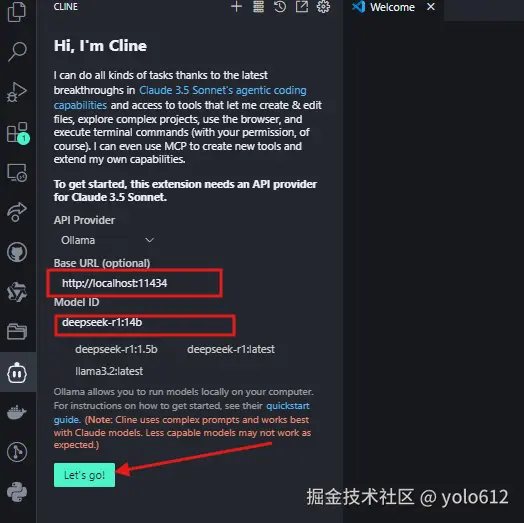
Task: Open the Explorer view in activity bar
Action: click(x=17, y=12)
